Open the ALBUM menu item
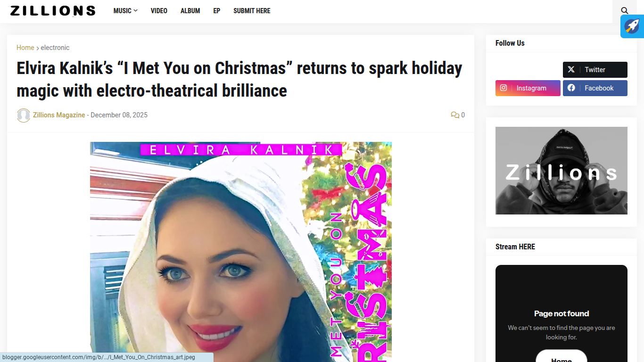This screenshot has width=644, height=362. click(190, 11)
